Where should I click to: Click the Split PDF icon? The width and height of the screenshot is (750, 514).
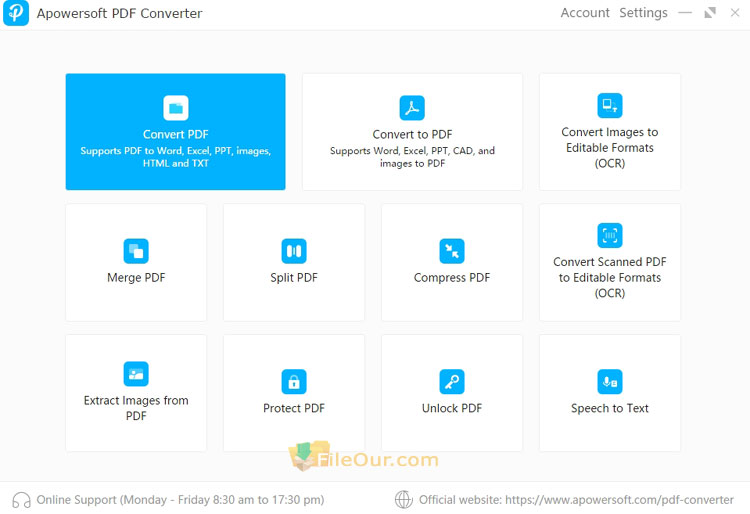(294, 251)
